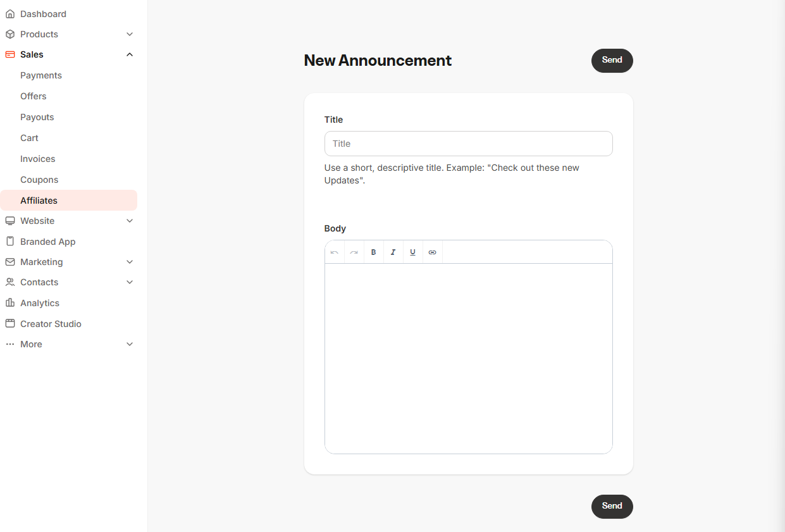This screenshot has height=532, width=785.
Task: Collapse the Sales section chevron
Action: tap(130, 54)
